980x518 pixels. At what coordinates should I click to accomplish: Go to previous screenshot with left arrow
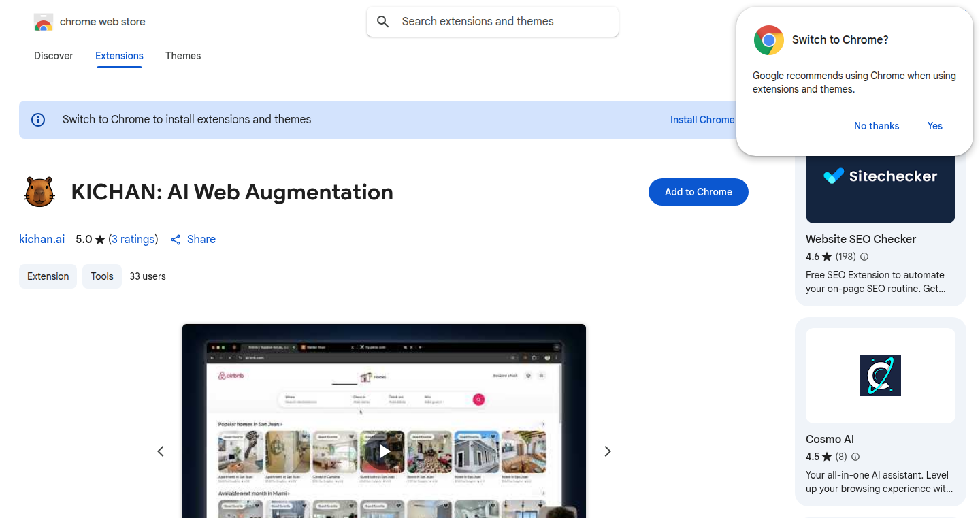coord(161,451)
